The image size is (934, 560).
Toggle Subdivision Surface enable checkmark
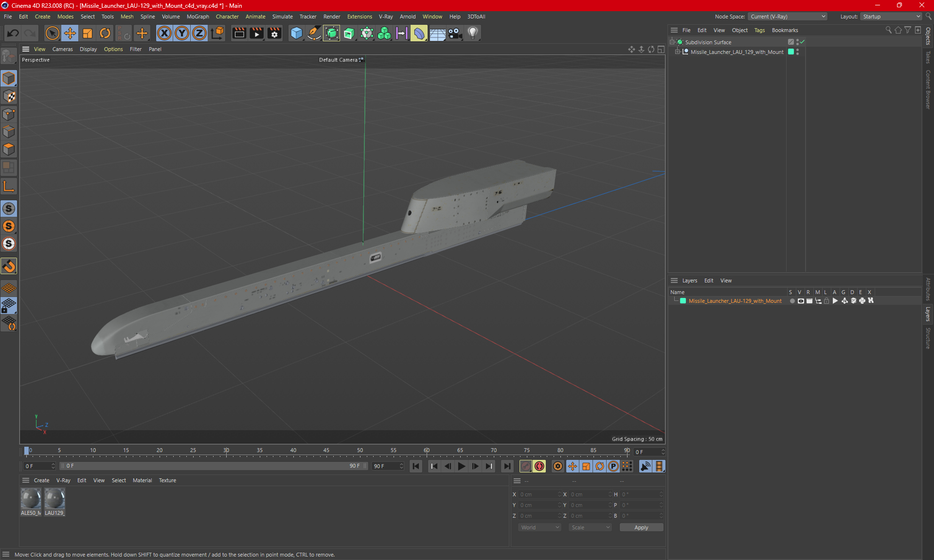802,42
